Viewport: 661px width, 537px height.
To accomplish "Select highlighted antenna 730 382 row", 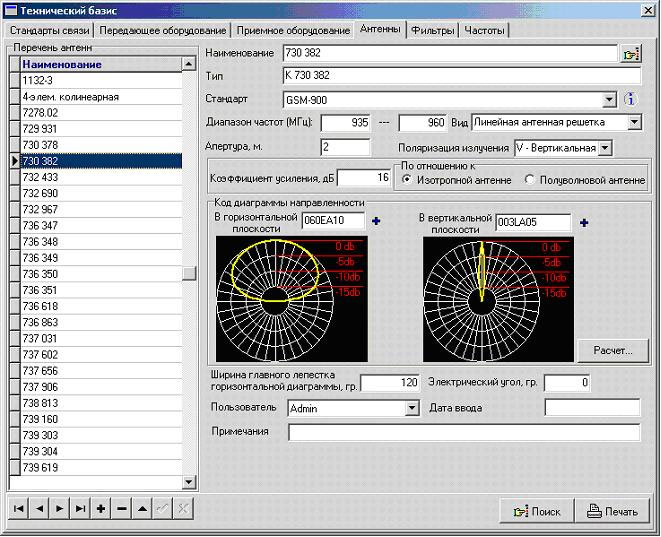I will point(101,161).
